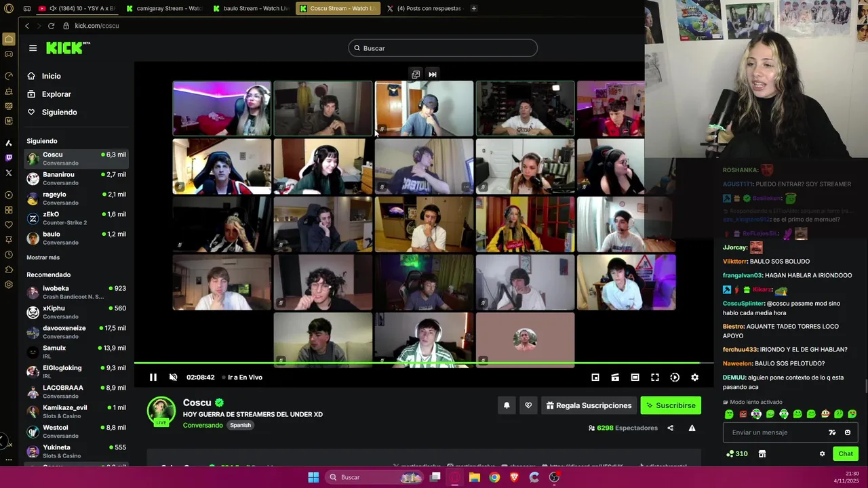Open Twitch icon in Opera sidebar
This screenshot has width=868, height=488.
click(9, 157)
